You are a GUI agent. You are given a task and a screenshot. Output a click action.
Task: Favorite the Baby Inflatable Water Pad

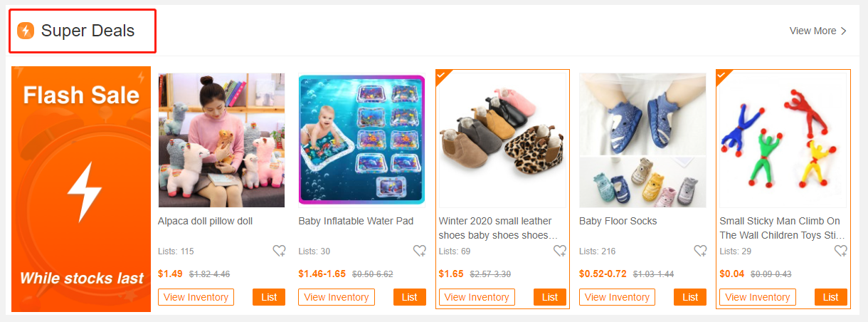[420, 251]
